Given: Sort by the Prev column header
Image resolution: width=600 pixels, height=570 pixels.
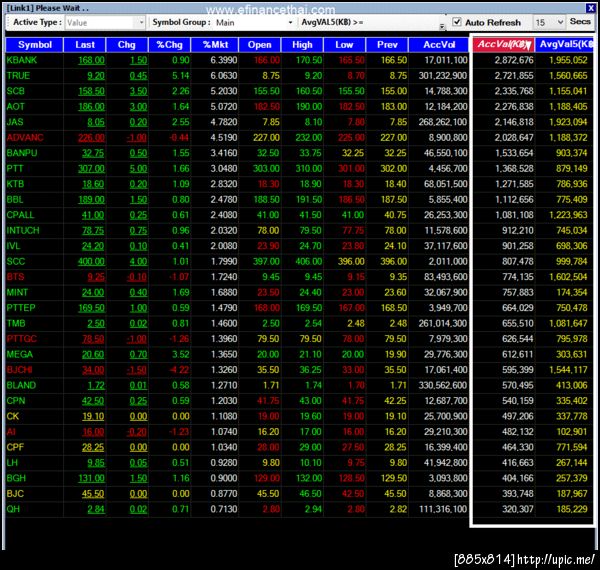Looking at the screenshot, I should 387,45.
